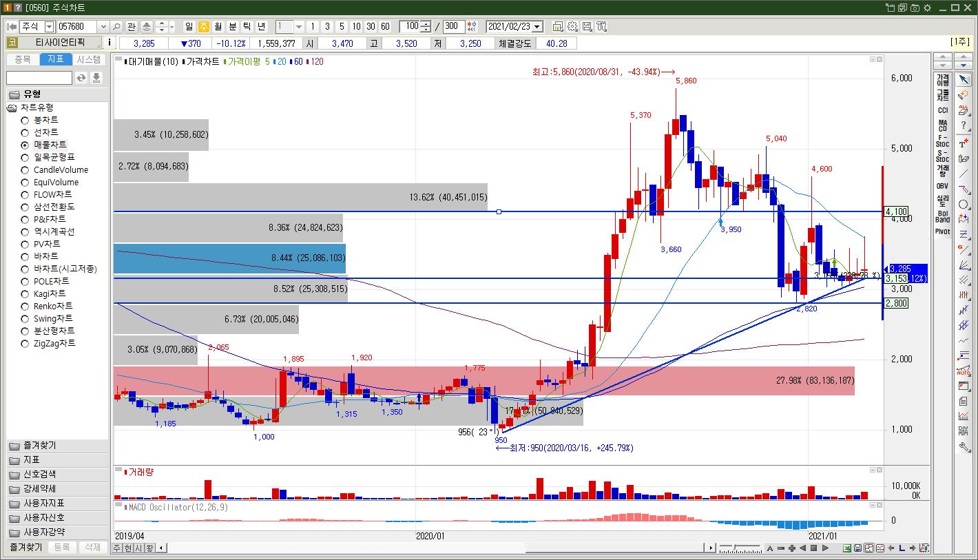Viewport: 978px width, 560px height.
Task: Open the stock code 057680 dropdown
Action: coord(103,26)
